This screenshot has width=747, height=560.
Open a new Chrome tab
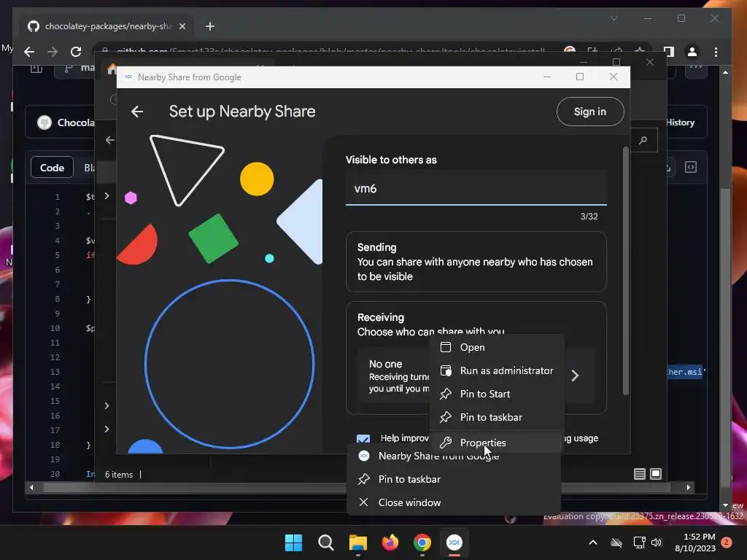pos(210,26)
